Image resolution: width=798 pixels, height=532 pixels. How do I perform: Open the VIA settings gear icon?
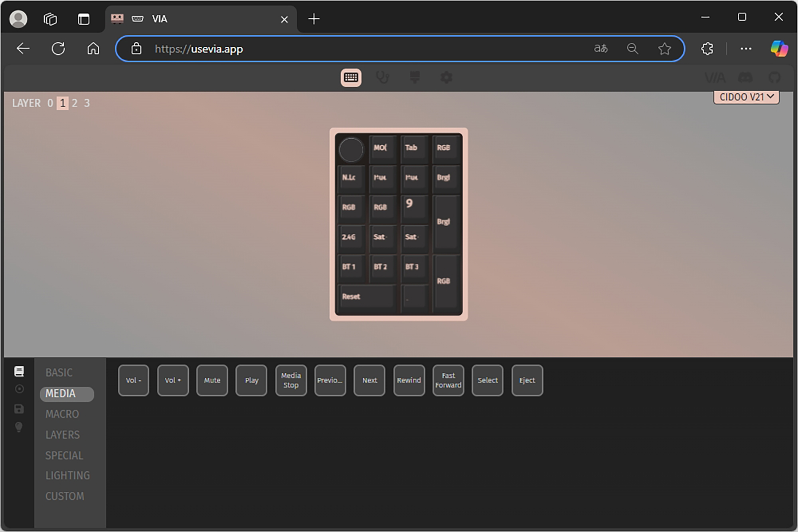click(446, 77)
